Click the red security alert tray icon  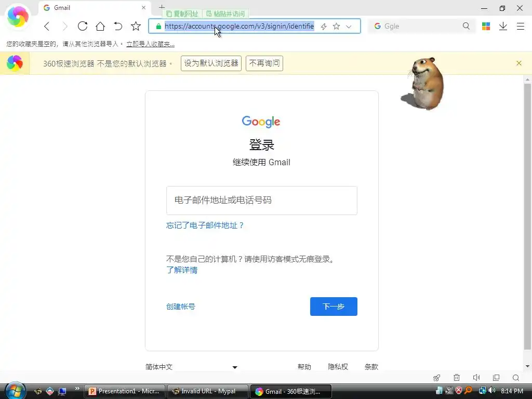click(459, 391)
